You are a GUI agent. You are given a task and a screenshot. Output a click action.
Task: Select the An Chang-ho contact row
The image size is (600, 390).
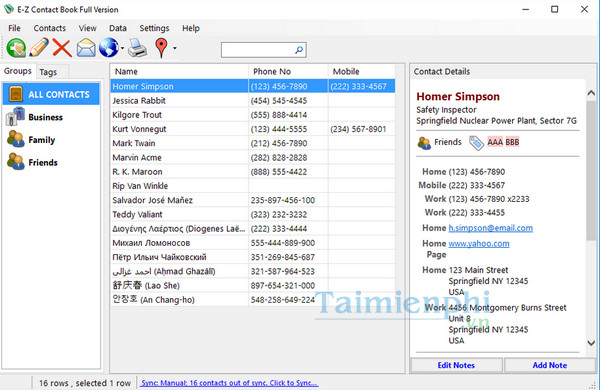click(253, 300)
